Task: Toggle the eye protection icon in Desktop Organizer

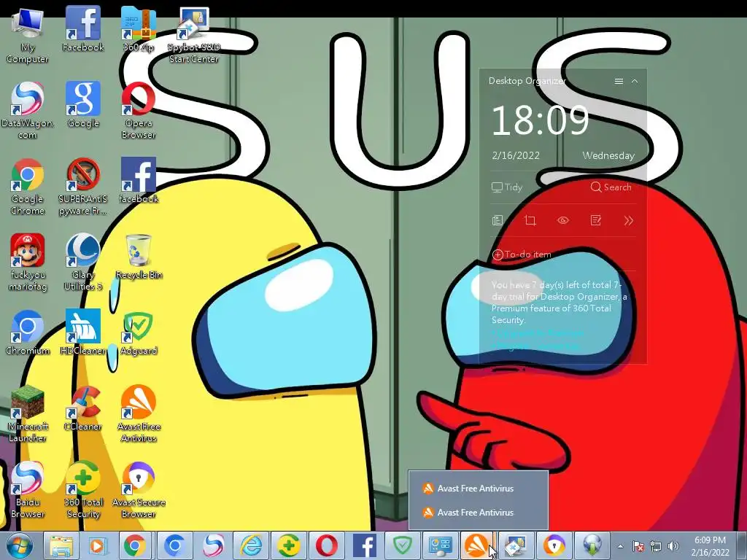Action: tap(562, 220)
